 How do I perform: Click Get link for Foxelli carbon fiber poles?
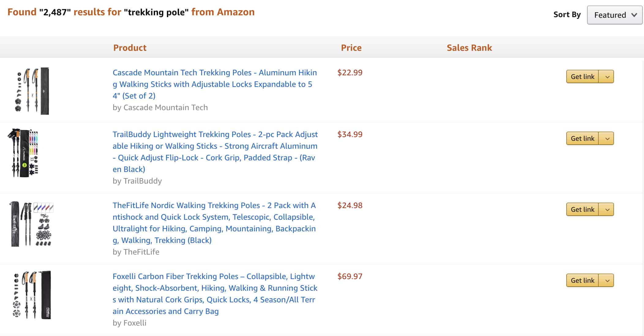click(582, 280)
